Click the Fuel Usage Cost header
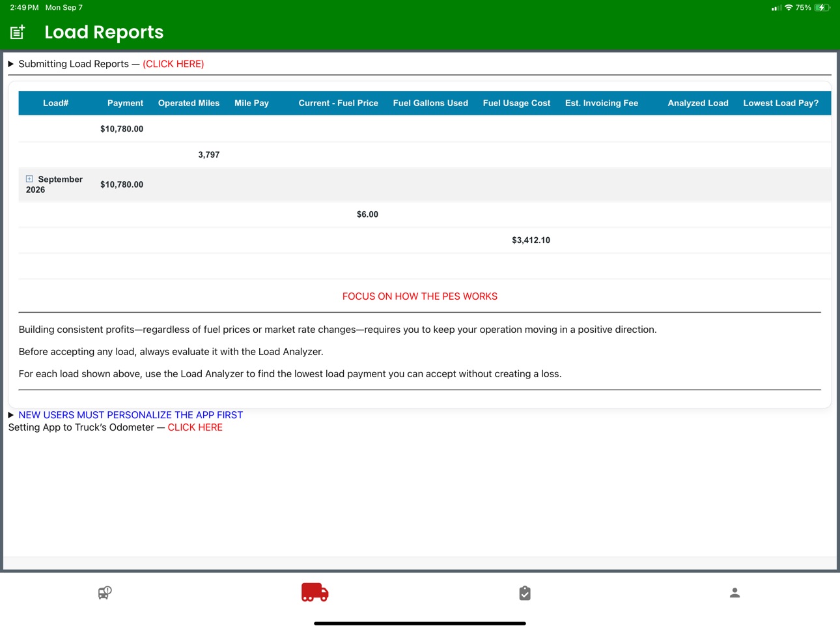The width and height of the screenshot is (840, 630). coord(516,103)
